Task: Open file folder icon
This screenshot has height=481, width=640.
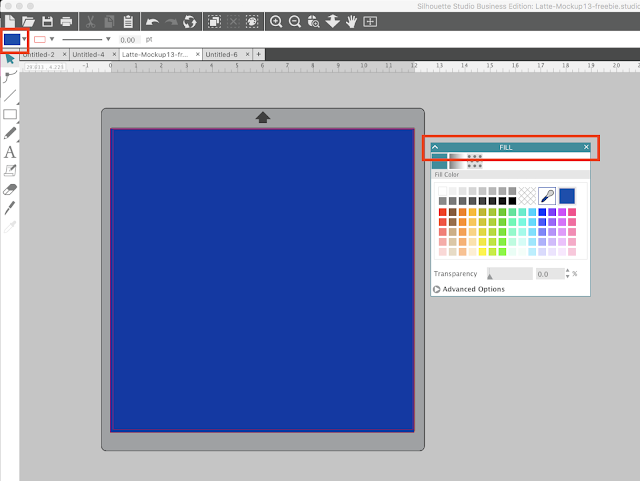Action: (28, 21)
